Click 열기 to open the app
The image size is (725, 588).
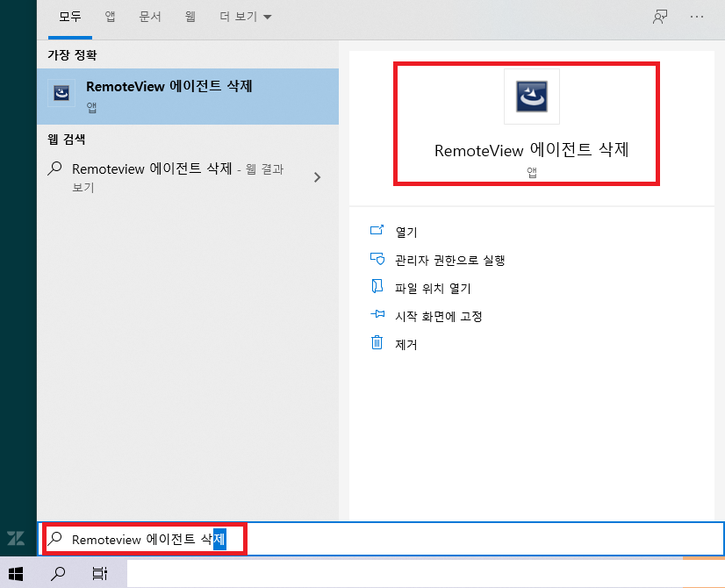pos(406,232)
